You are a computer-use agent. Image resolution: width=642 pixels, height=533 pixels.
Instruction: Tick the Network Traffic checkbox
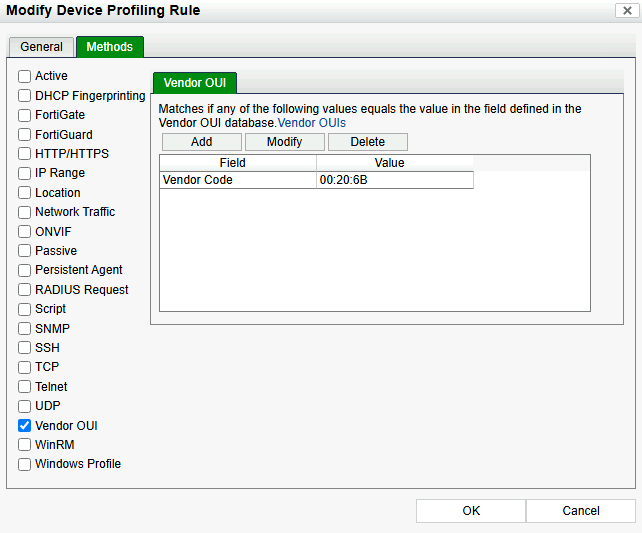(x=25, y=212)
